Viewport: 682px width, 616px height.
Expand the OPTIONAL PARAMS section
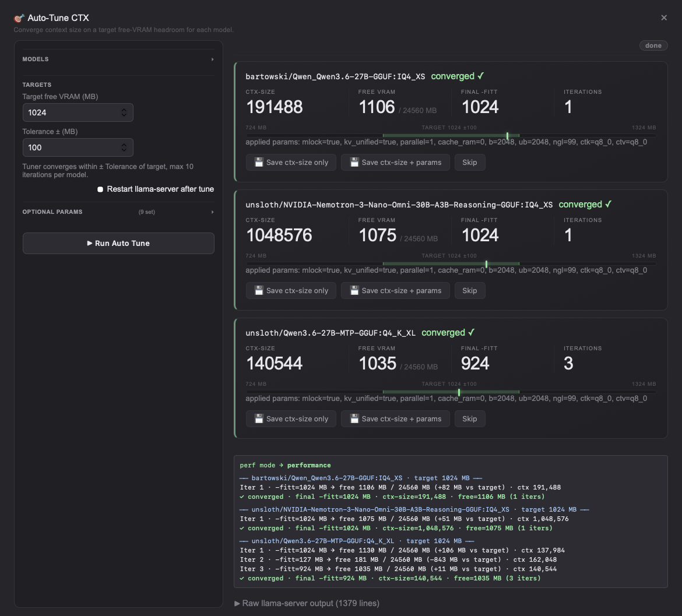click(x=118, y=212)
